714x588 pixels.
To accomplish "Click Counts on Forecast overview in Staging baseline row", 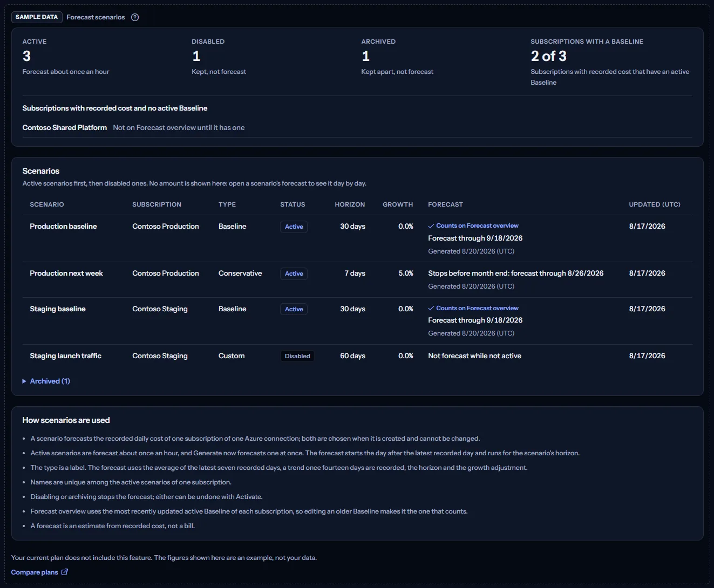I will tap(477, 309).
